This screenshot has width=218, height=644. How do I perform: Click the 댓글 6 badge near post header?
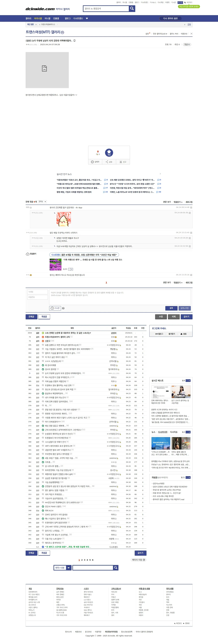(187, 45)
